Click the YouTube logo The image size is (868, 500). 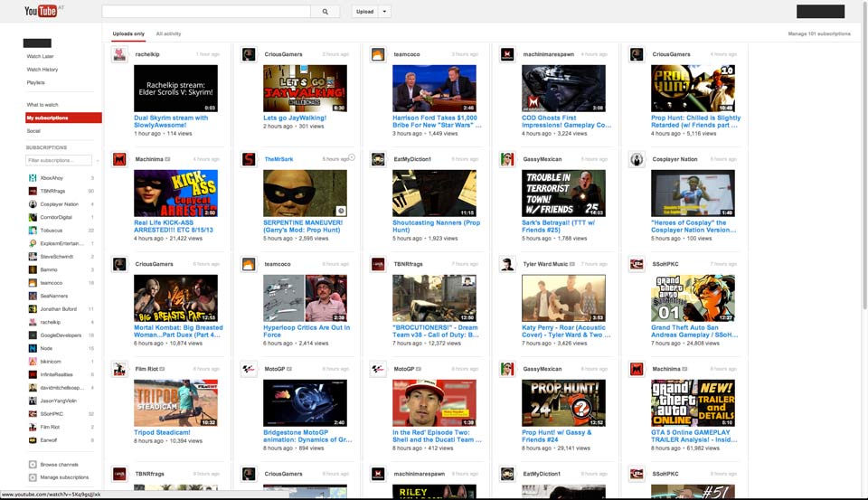pos(41,11)
